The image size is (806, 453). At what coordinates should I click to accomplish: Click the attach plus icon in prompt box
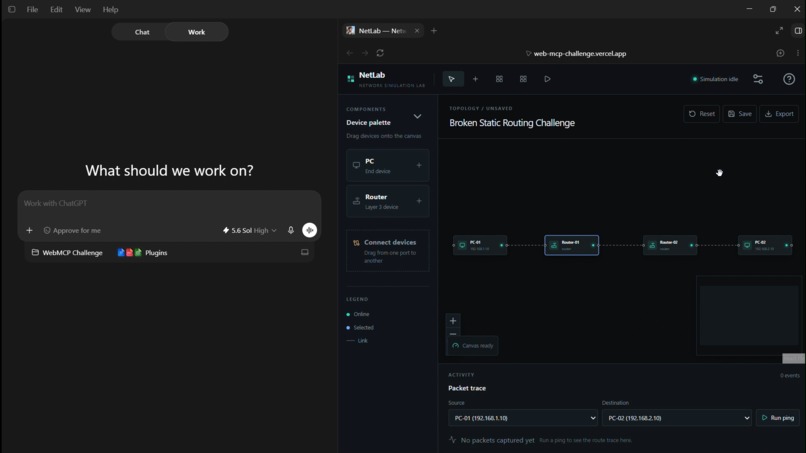click(x=29, y=230)
